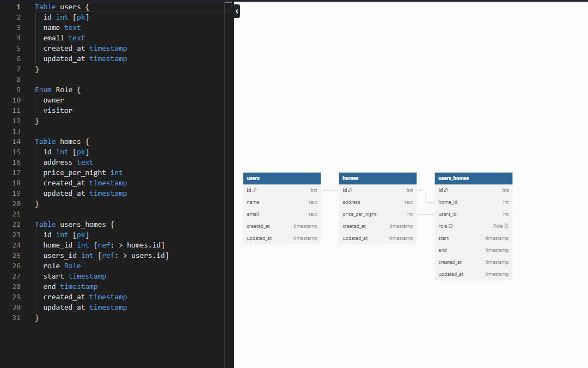Click 'price_per_night int' on code line 17
This screenshot has width=588, height=368.
(x=83, y=173)
